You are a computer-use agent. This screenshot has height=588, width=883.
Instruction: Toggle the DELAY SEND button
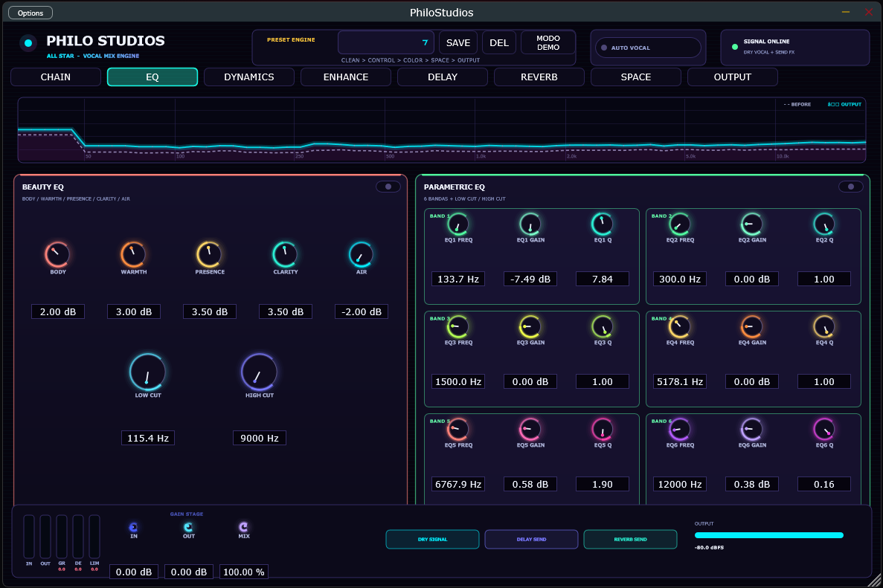531,539
